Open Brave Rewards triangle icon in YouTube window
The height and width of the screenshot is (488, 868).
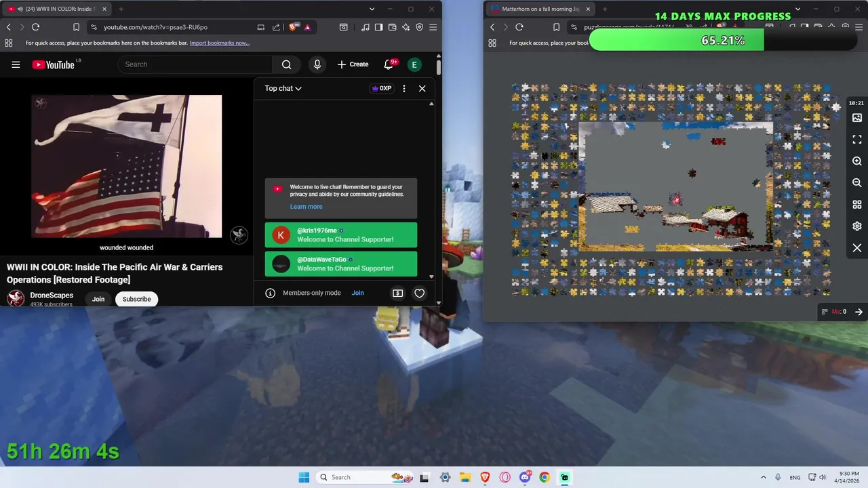(x=308, y=27)
